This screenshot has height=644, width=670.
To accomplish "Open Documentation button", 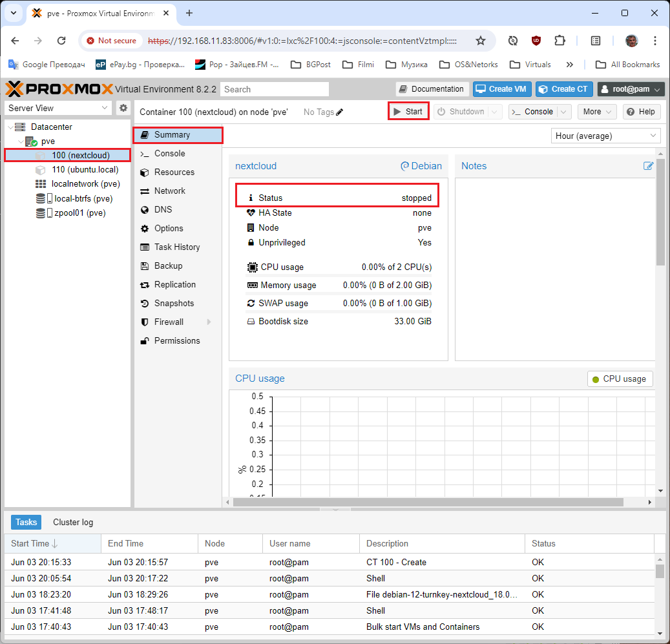I will point(432,89).
